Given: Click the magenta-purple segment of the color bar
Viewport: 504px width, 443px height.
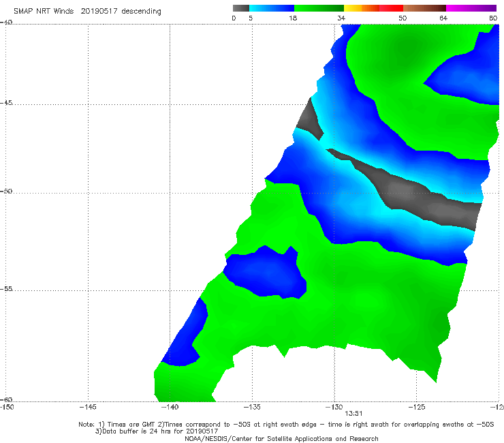Looking at the screenshot, I should [471, 8].
